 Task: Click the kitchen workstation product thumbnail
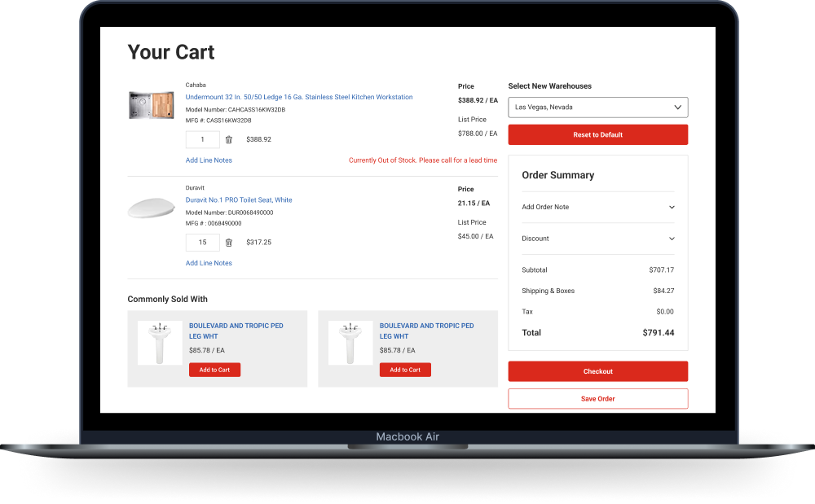[x=152, y=105]
